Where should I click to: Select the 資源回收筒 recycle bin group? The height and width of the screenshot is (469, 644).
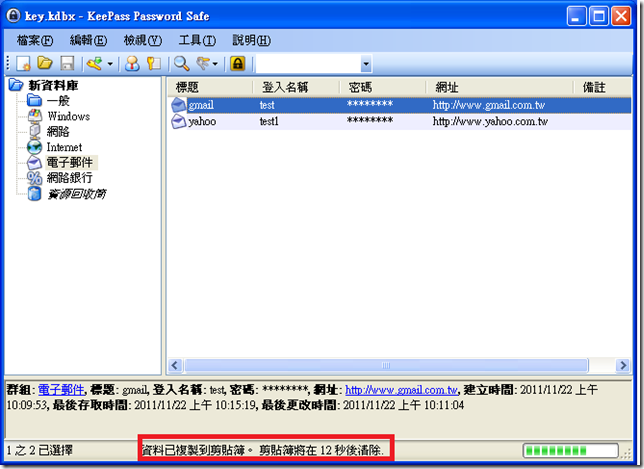point(76,193)
